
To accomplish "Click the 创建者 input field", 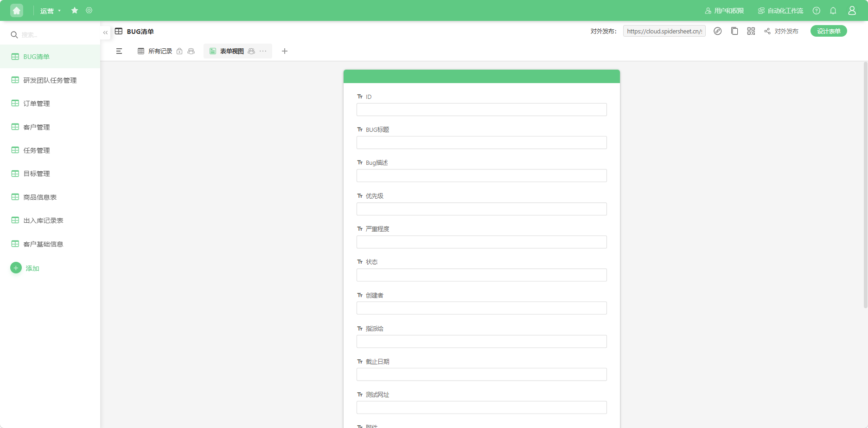I will click(482, 308).
